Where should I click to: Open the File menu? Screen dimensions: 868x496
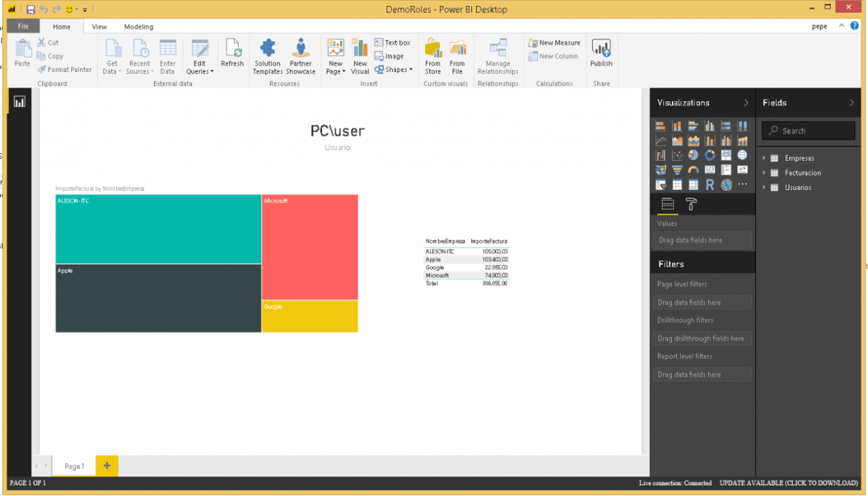point(22,26)
